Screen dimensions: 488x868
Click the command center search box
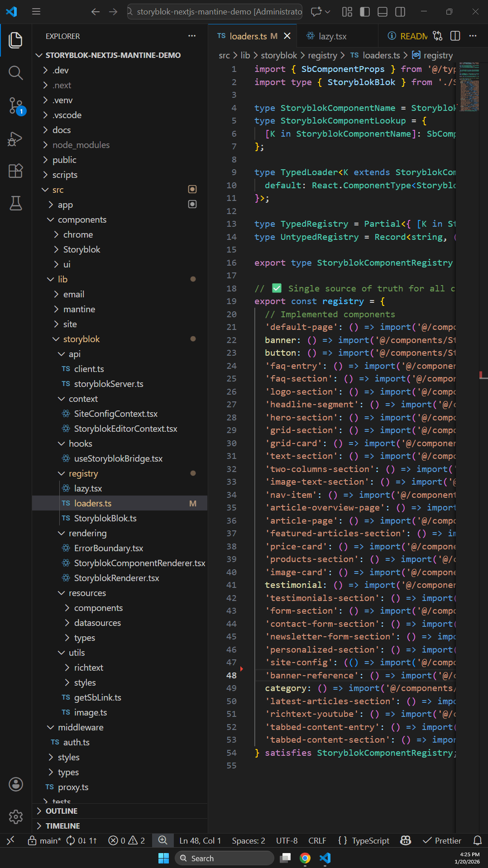(215, 12)
